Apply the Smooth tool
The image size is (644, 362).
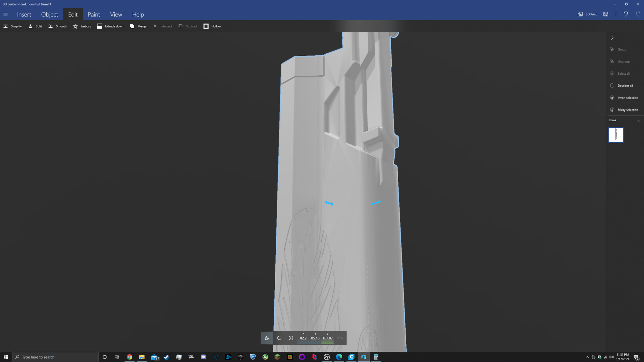point(57,26)
